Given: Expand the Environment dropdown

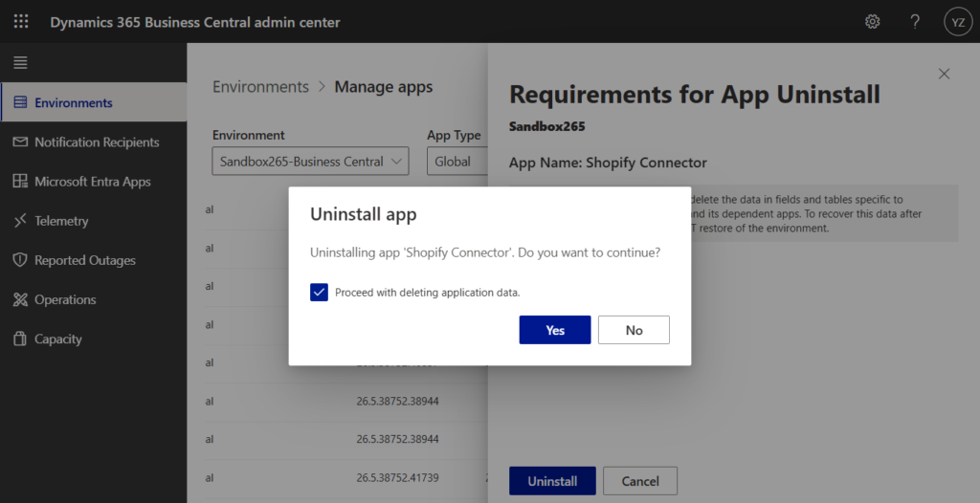Looking at the screenshot, I should (x=310, y=162).
